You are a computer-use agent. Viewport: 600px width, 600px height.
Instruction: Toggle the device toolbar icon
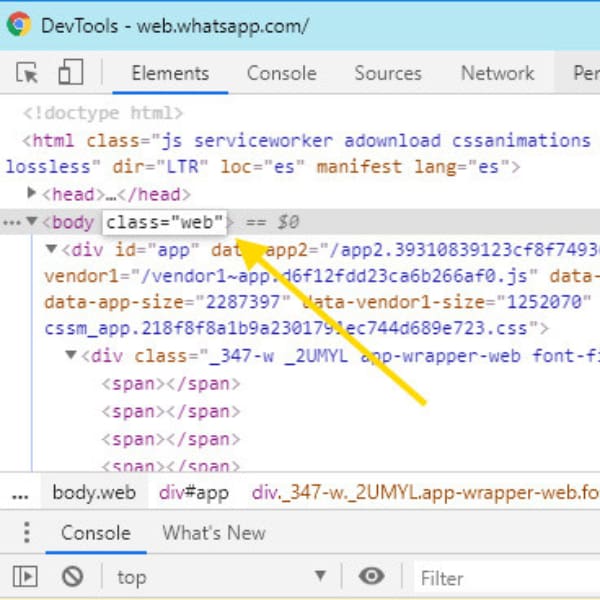pos(71,72)
